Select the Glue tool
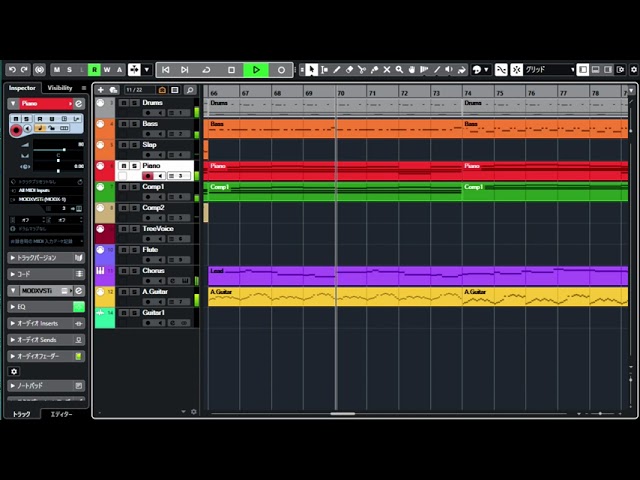640x480 pixels. 374,70
